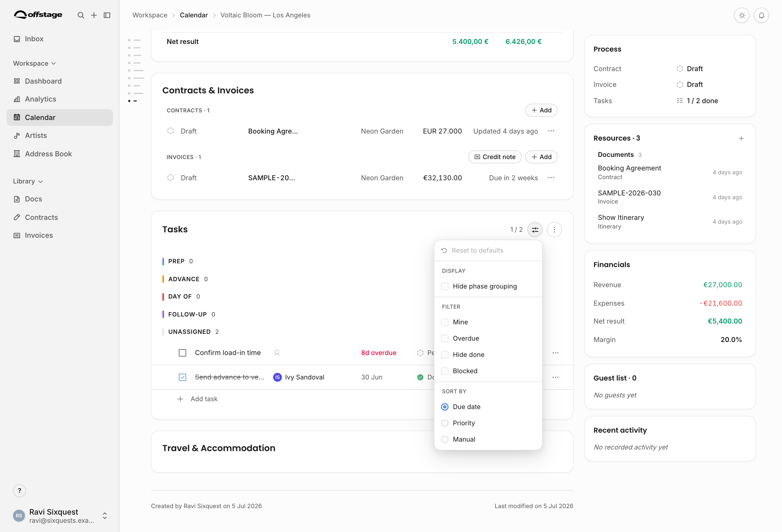Collapse the Library sidebar group
782x532 pixels.
point(28,181)
